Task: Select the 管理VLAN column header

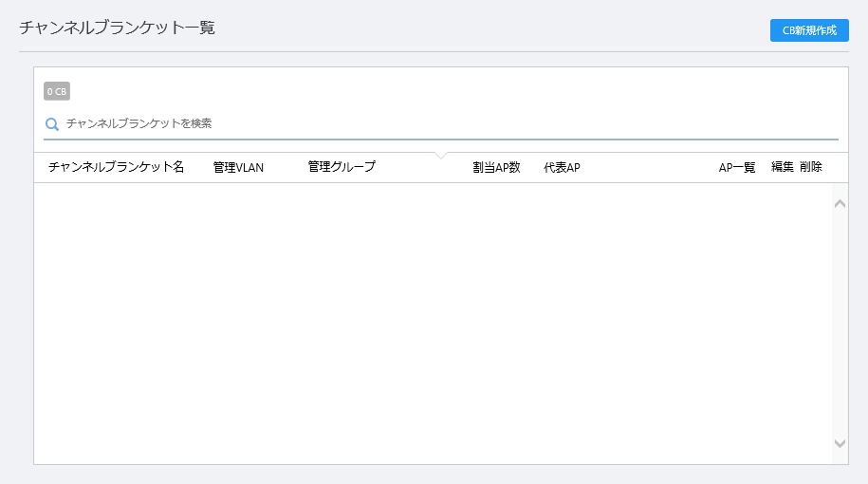Action: pos(238,167)
